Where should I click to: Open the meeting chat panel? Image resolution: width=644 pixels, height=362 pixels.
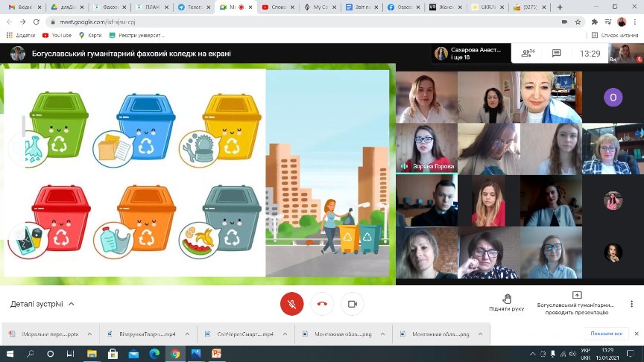tap(556, 54)
